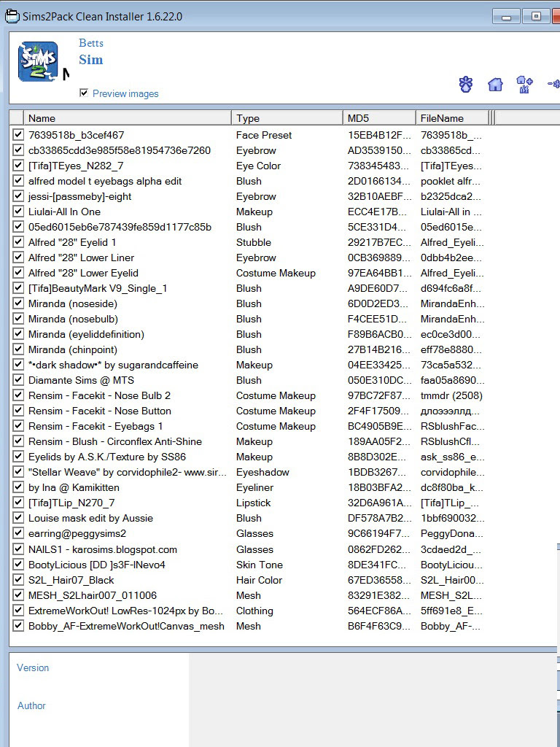Select the [Tifa]TLip_N270_7 row
This screenshot has width=560, height=747.
point(249,503)
